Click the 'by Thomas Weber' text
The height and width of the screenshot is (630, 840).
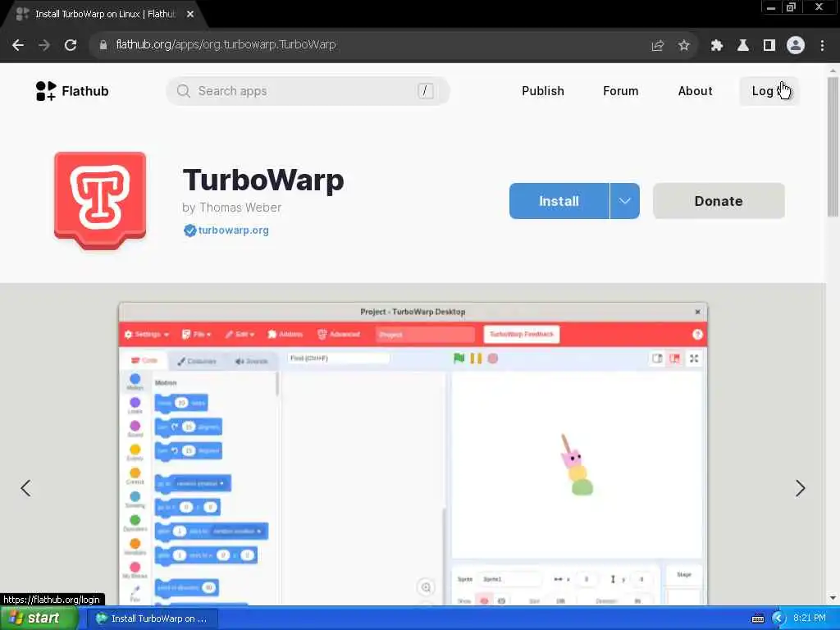click(231, 208)
